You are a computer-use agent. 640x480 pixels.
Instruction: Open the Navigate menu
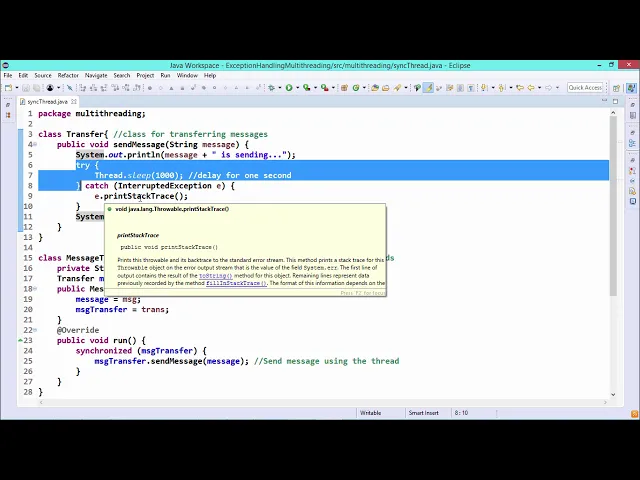pyautogui.click(x=96, y=75)
